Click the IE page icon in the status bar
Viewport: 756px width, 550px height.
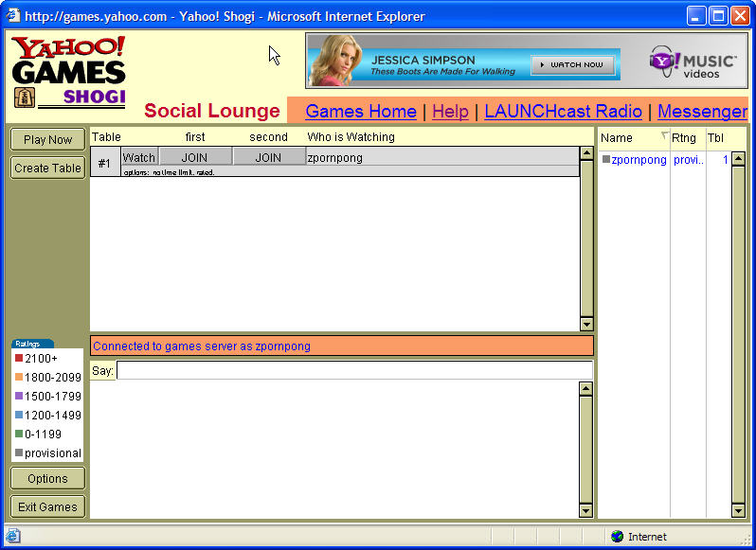pos(13,536)
